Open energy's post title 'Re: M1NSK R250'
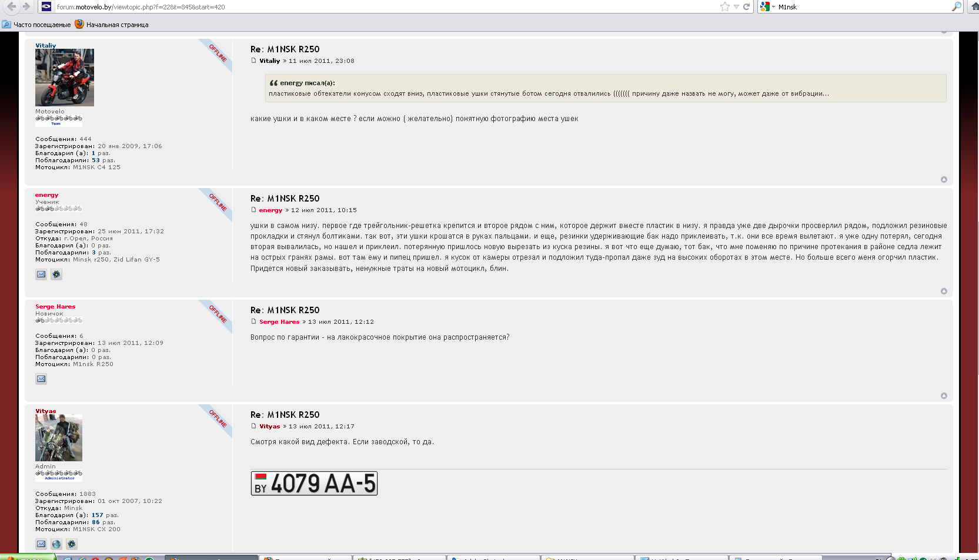Screen dimensions: 979x560 (x=285, y=199)
